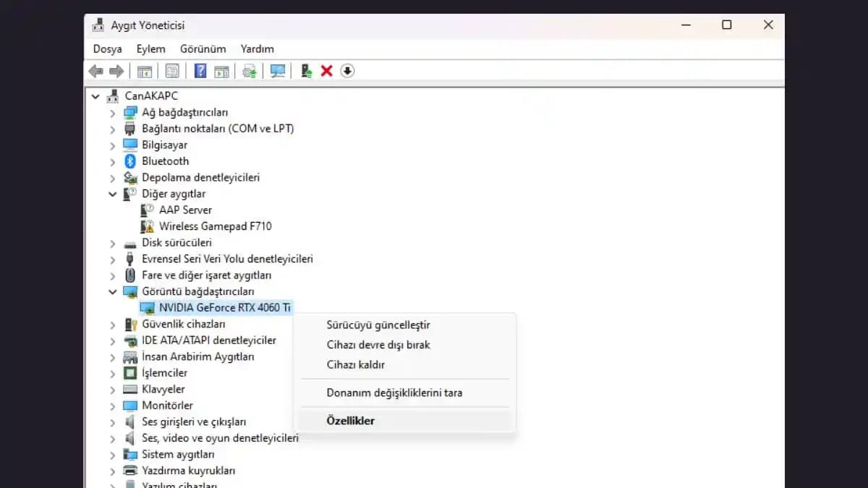Image resolution: width=868 pixels, height=488 pixels.
Task: Open the Eylem menu
Action: click(150, 49)
